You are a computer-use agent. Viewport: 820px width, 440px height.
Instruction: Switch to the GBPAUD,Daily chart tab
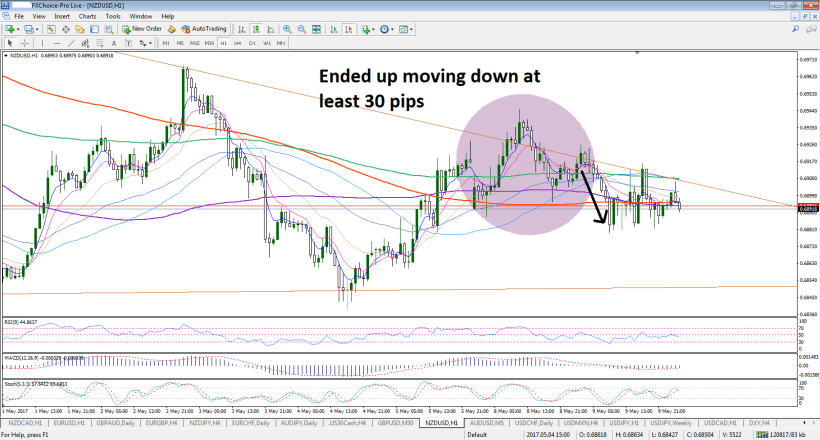click(x=115, y=423)
